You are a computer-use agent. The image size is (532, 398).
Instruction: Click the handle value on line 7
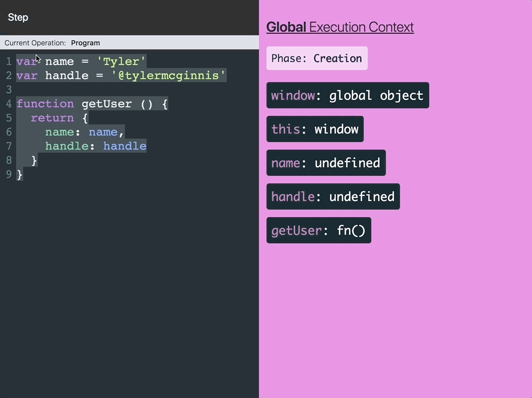[125, 146]
